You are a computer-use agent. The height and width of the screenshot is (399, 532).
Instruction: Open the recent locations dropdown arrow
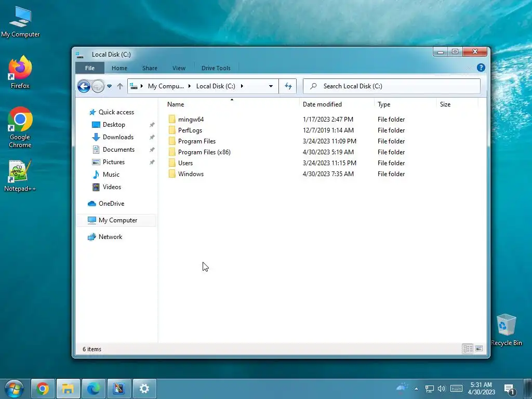(109, 86)
